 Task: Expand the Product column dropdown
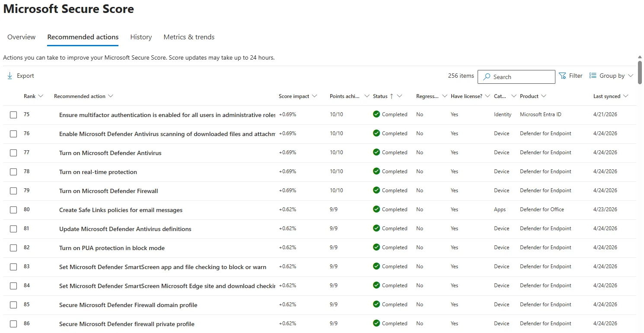tap(544, 96)
